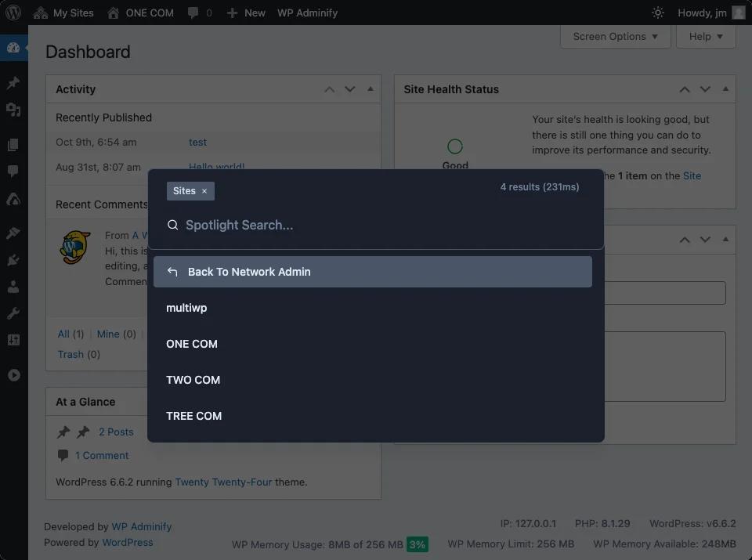Open the Dashboard icon in the sidebar
This screenshot has height=560, width=752.
click(13, 48)
